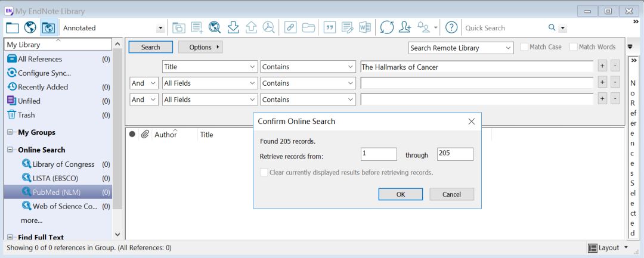Viewport: 644px width, 258px height.
Task: Click the Format Bibliography icon
Action: coord(348,28)
